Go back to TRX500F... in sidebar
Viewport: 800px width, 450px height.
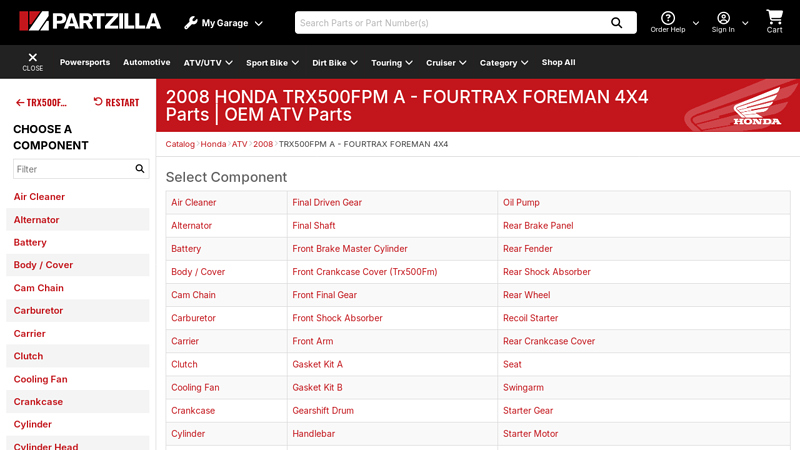coord(41,103)
